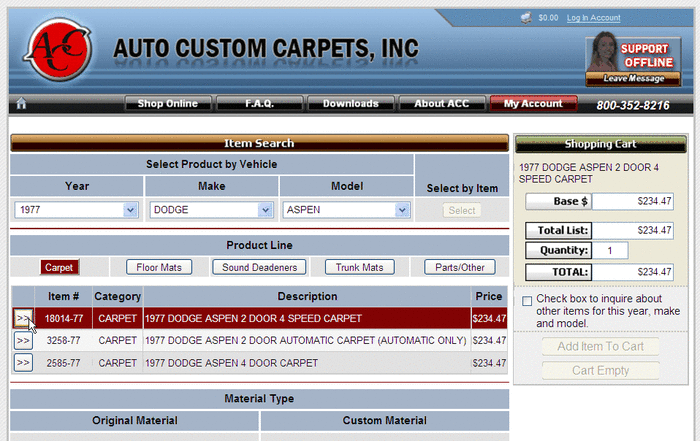This screenshot has height=441, width=700.
Task: Click the Item Search panel header
Action: tap(259, 143)
